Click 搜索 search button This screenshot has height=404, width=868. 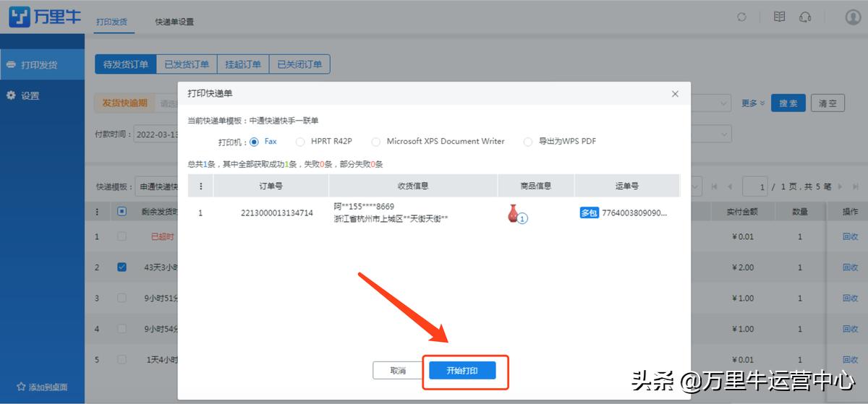[x=788, y=103]
